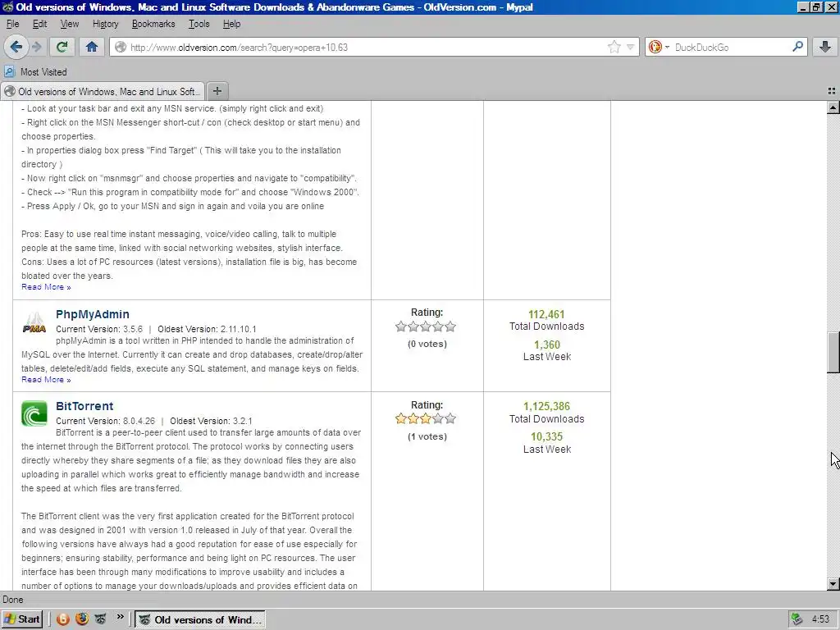Launch the orange quick launch browser icon

[62, 619]
